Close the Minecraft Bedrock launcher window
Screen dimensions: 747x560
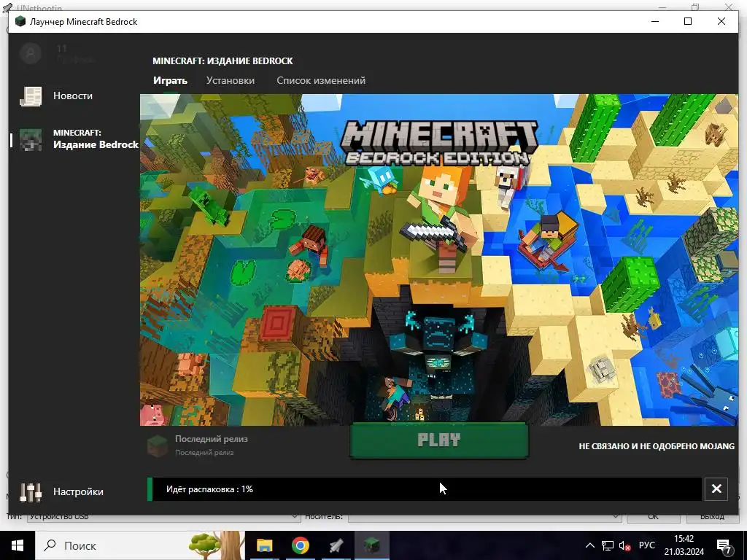click(x=721, y=21)
